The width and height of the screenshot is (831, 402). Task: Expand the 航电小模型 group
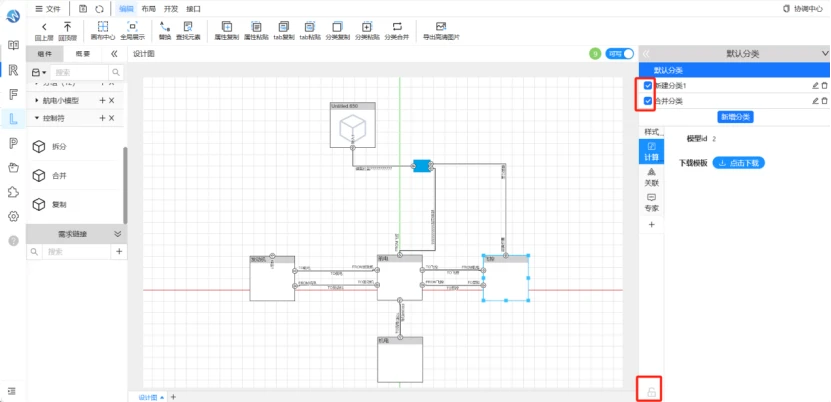tap(37, 101)
